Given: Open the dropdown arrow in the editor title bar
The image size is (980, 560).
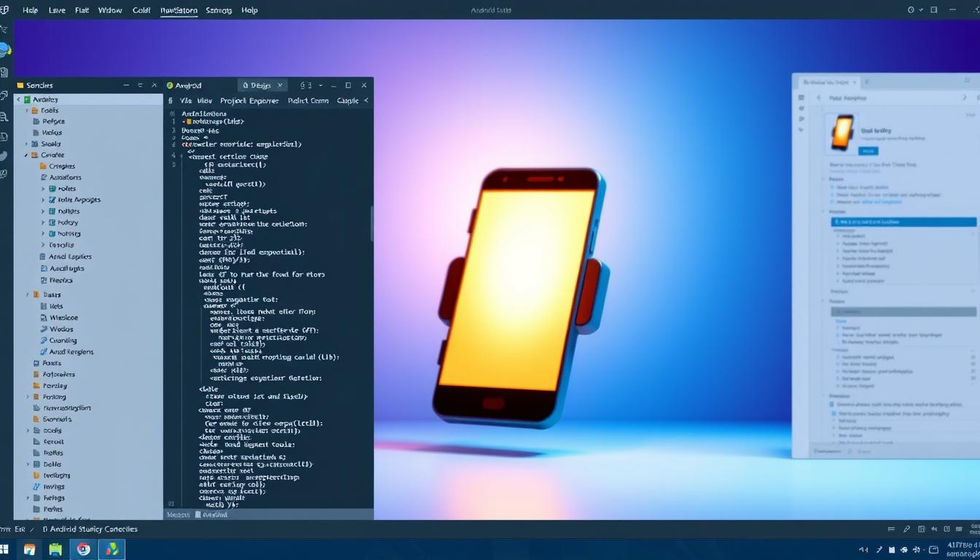Looking at the screenshot, I should [320, 85].
